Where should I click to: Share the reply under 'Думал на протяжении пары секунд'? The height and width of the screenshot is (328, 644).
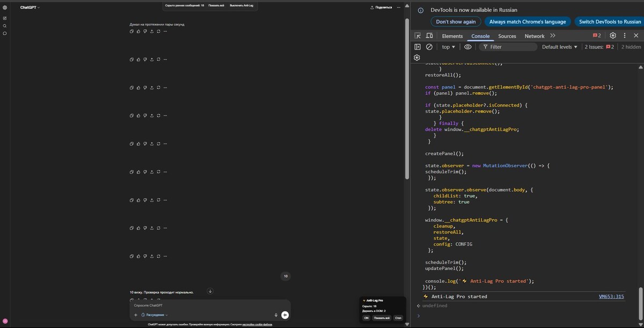tap(152, 31)
